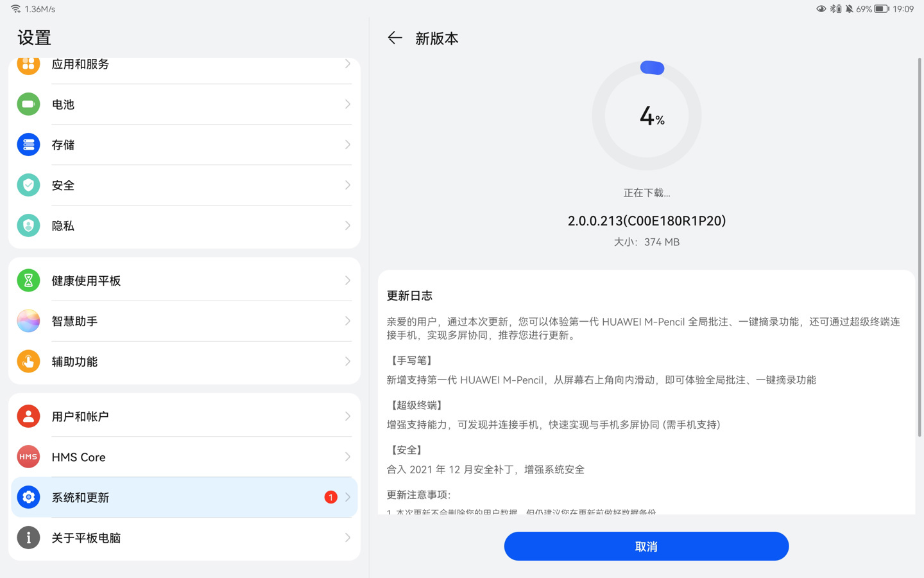Image resolution: width=924 pixels, height=578 pixels.
Task: Expand the HMS Core row chevron
Action: click(x=347, y=457)
